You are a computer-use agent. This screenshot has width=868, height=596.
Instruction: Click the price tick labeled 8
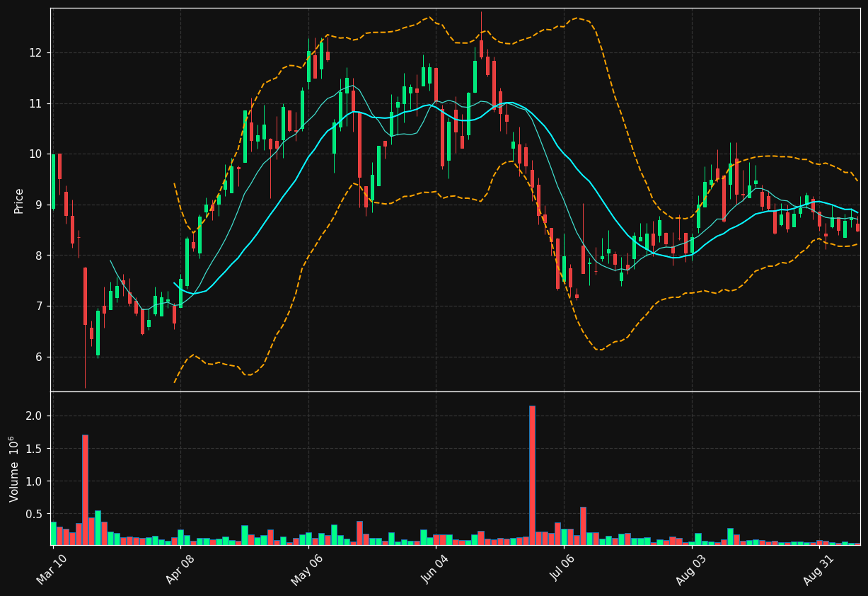[40, 256]
